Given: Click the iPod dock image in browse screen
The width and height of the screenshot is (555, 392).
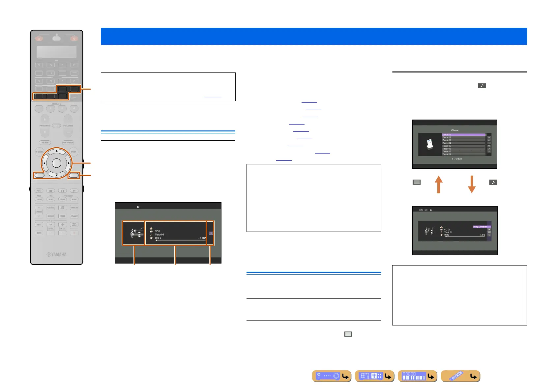Looking at the screenshot, I should click(429, 144).
